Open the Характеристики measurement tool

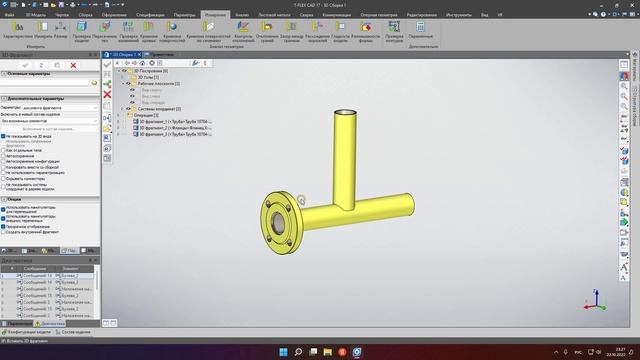point(18,30)
